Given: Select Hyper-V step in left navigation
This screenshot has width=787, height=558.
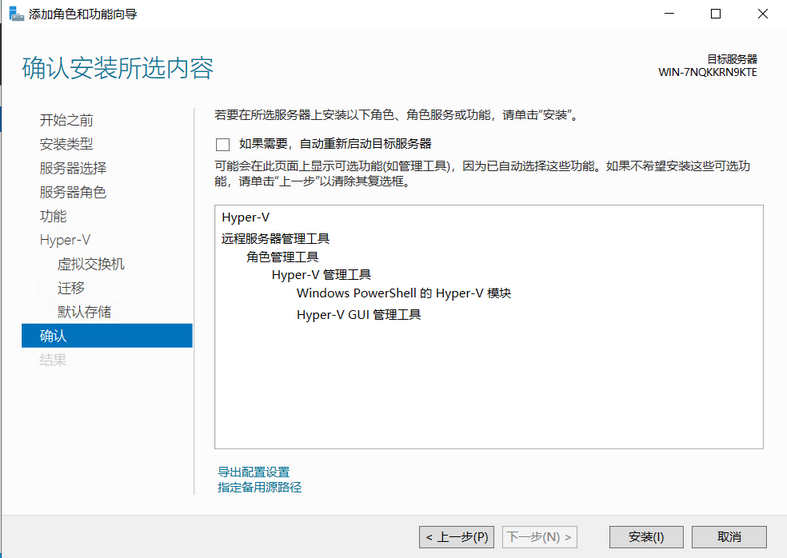Looking at the screenshot, I should pos(65,240).
